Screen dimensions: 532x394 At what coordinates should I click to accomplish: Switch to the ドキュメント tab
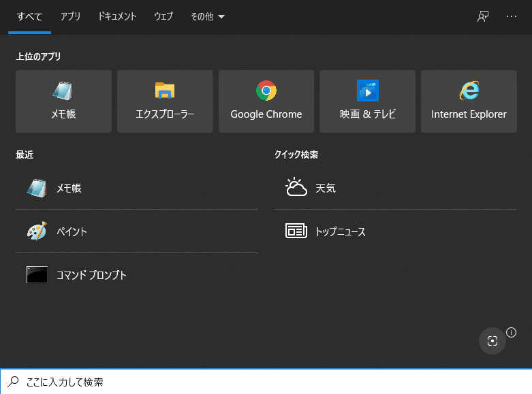[x=117, y=16]
